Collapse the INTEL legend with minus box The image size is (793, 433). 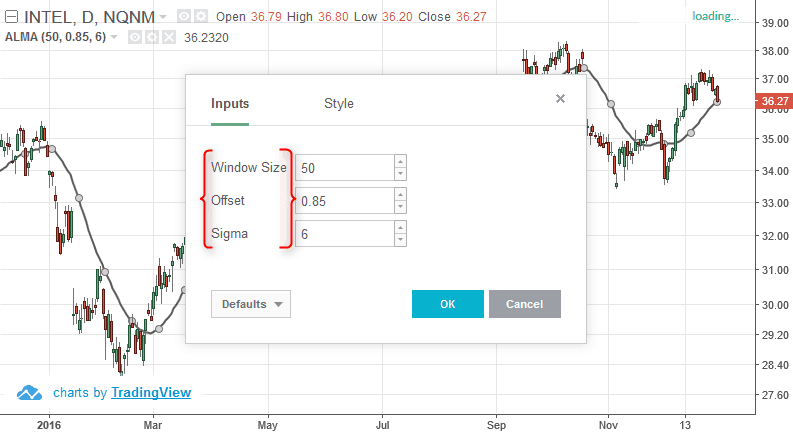point(11,17)
